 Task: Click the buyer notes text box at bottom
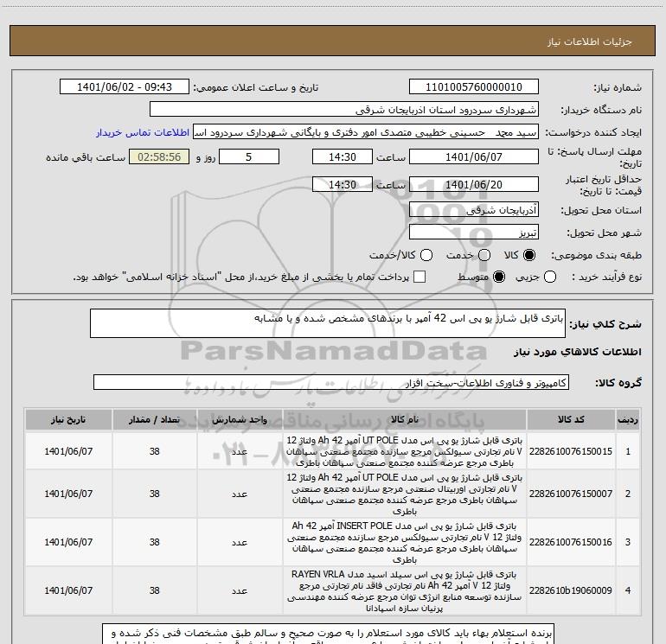[x=328, y=634]
